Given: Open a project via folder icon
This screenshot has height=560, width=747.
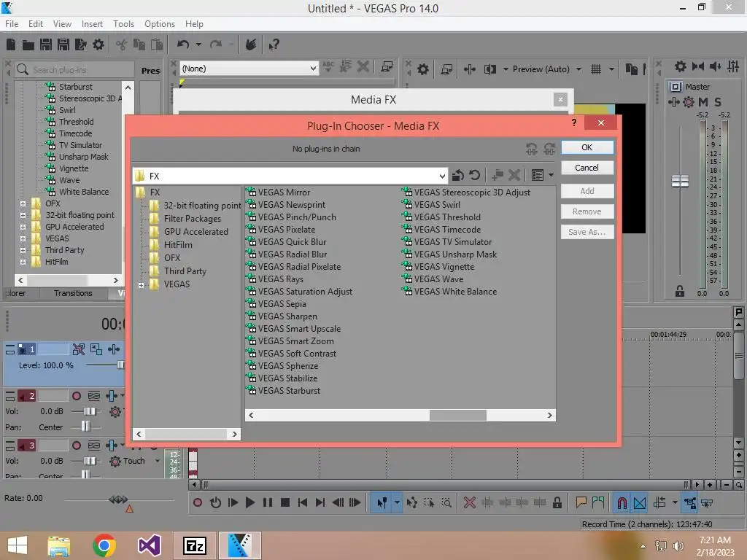Looking at the screenshot, I should 28,44.
